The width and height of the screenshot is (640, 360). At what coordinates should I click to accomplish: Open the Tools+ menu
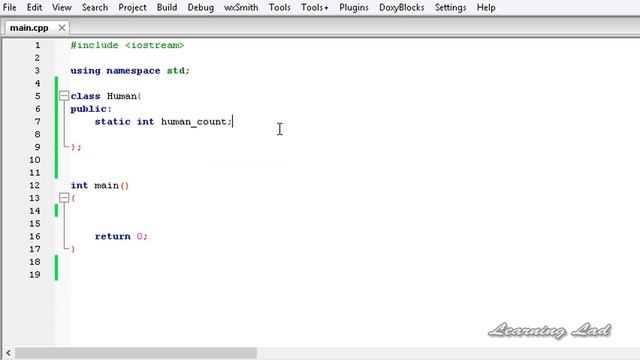[315, 7]
